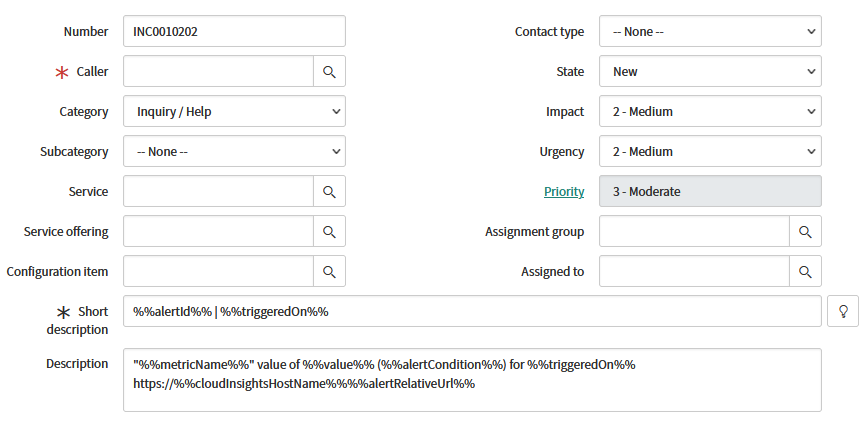Click into the Short description field
Screen dimensions: 864x426
(x=470, y=312)
